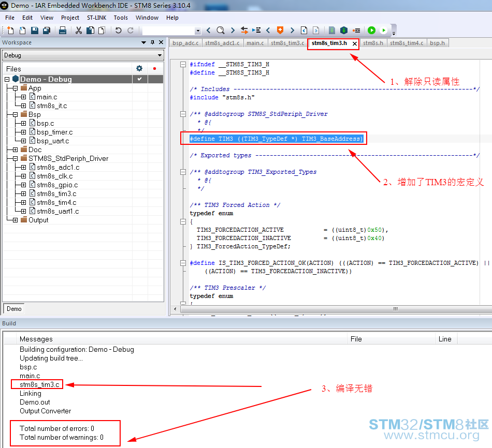
Task: Toggle bookmark with orange shield icon
Action: pyautogui.click(x=280, y=30)
